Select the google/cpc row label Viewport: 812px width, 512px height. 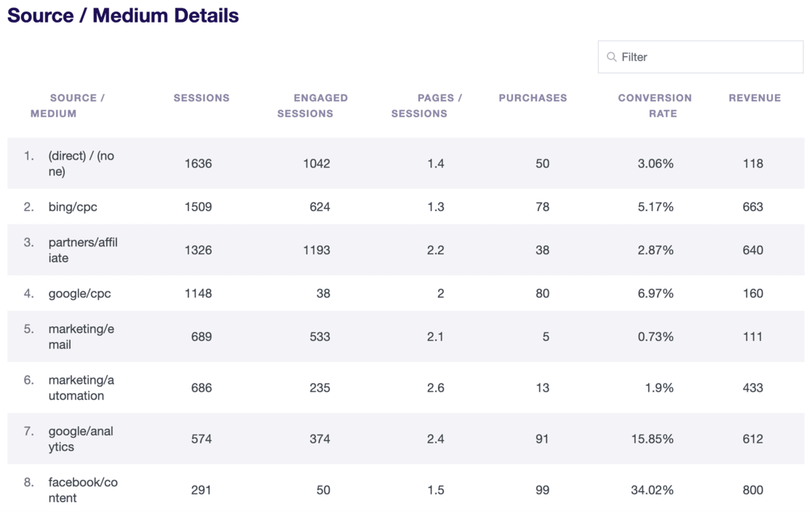80,294
